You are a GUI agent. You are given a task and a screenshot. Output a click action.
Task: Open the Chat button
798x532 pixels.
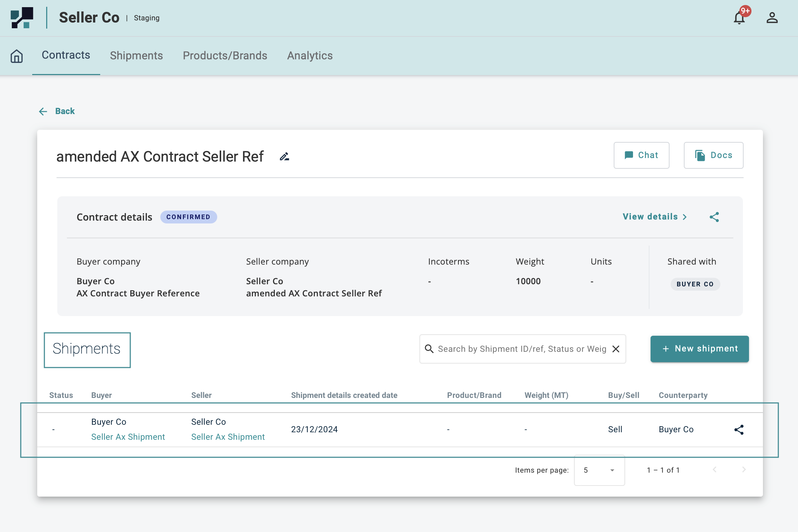641,155
